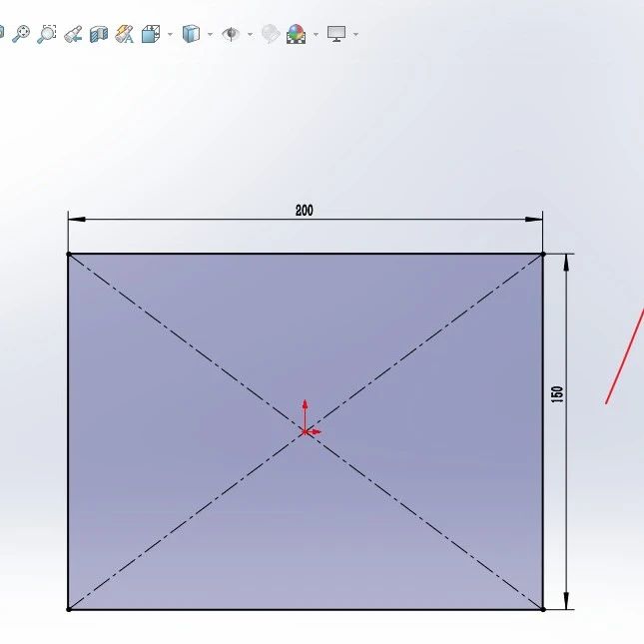This screenshot has height=644, width=644.
Task: Select the bottom edge of the rectangle
Action: pyautogui.click(x=306, y=609)
